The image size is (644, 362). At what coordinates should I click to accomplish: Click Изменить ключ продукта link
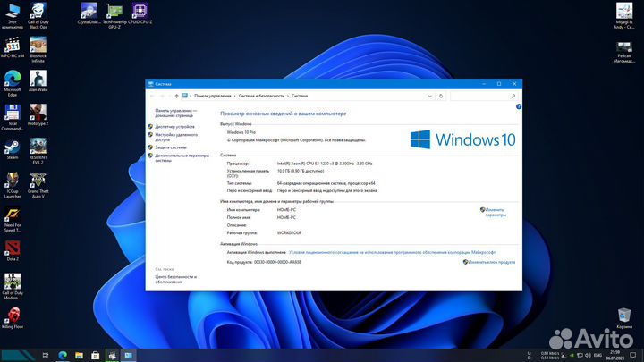point(491,262)
